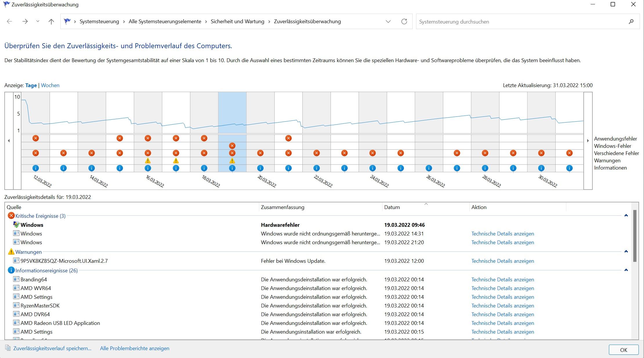Sort list by Datum column

point(426,207)
